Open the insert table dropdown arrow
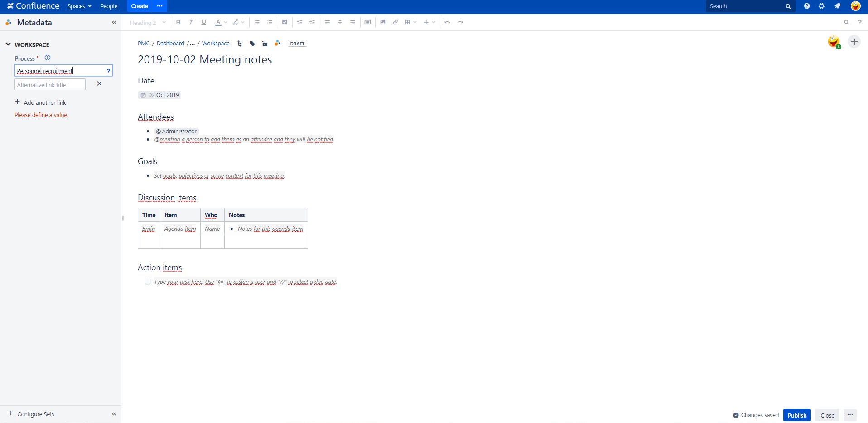868x423 pixels. pyautogui.click(x=414, y=22)
